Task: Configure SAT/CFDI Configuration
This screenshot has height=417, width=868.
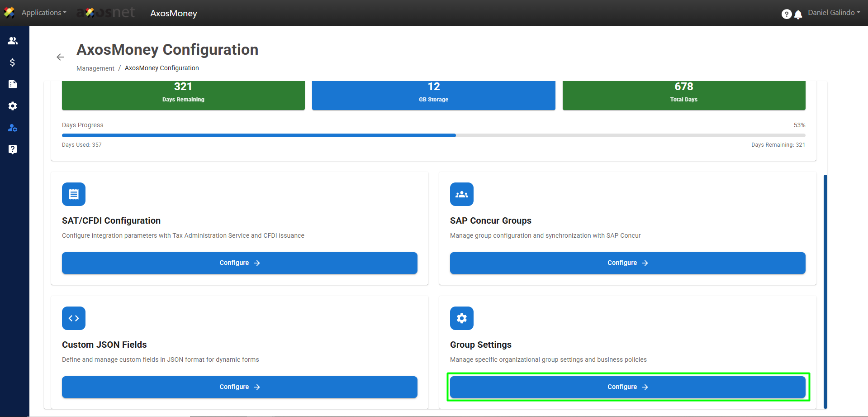Action: (x=239, y=263)
